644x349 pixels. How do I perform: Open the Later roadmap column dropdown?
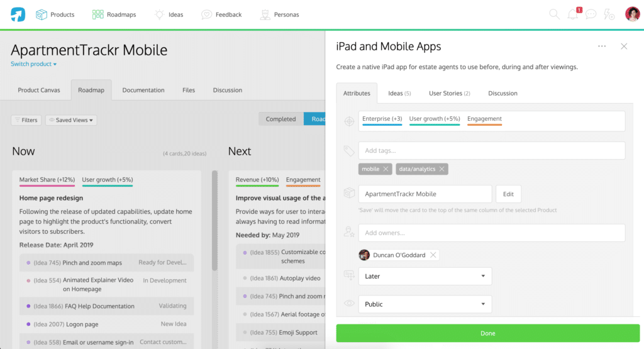point(425,276)
